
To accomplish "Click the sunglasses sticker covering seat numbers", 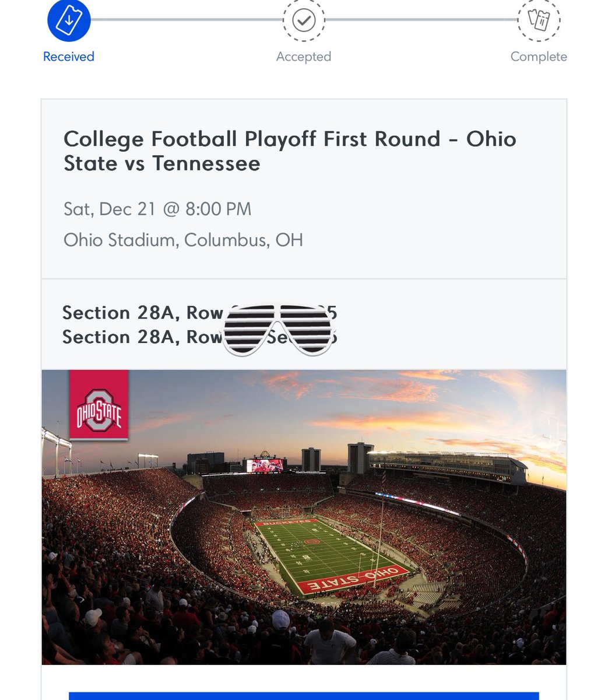I will [279, 330].
